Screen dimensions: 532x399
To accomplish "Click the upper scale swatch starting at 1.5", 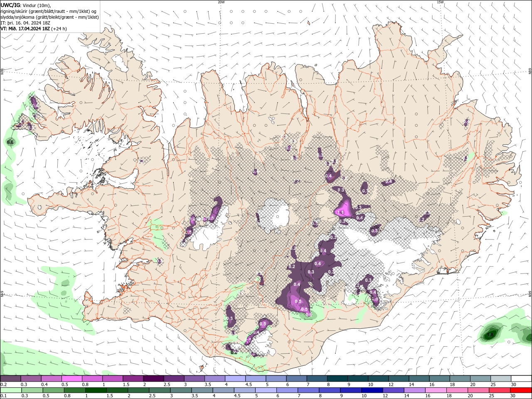I will click(133, 378).
